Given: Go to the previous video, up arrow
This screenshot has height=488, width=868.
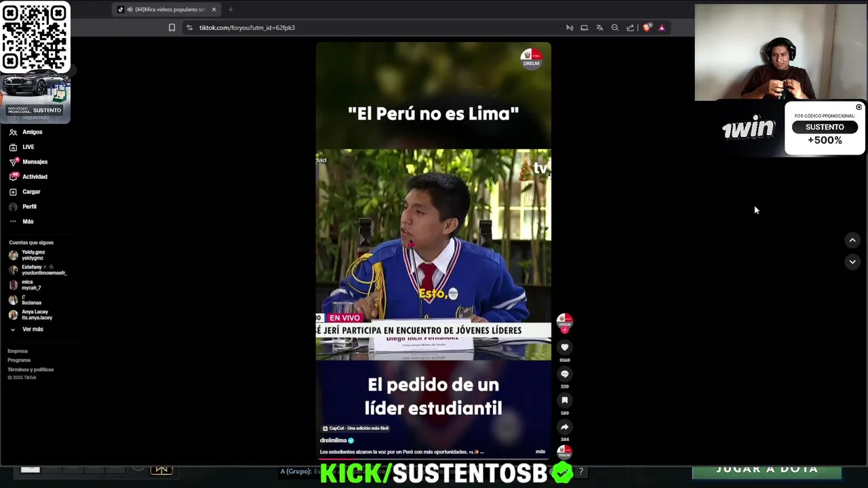Looking at the screenshot, I should point(852,240).
